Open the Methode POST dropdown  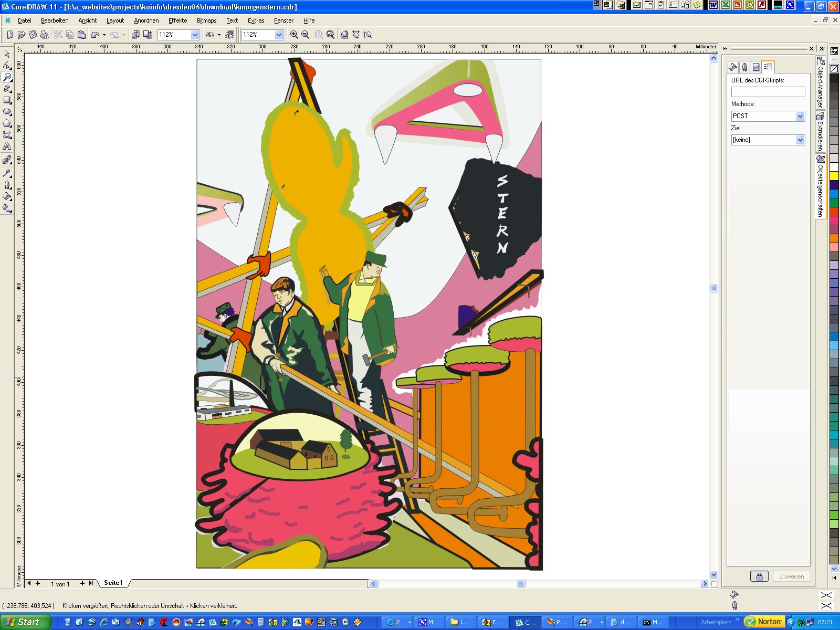tap(800, 116)
